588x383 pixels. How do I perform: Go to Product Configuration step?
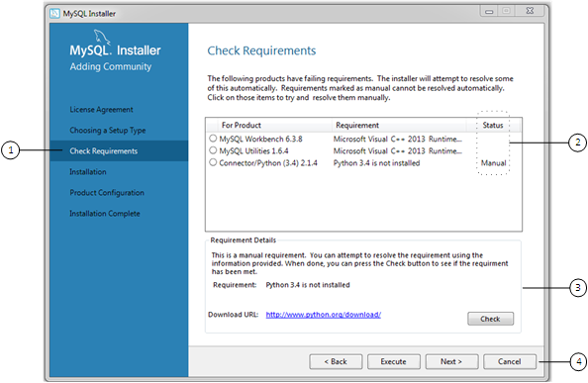pyautogui.click(x=107, y=193)
